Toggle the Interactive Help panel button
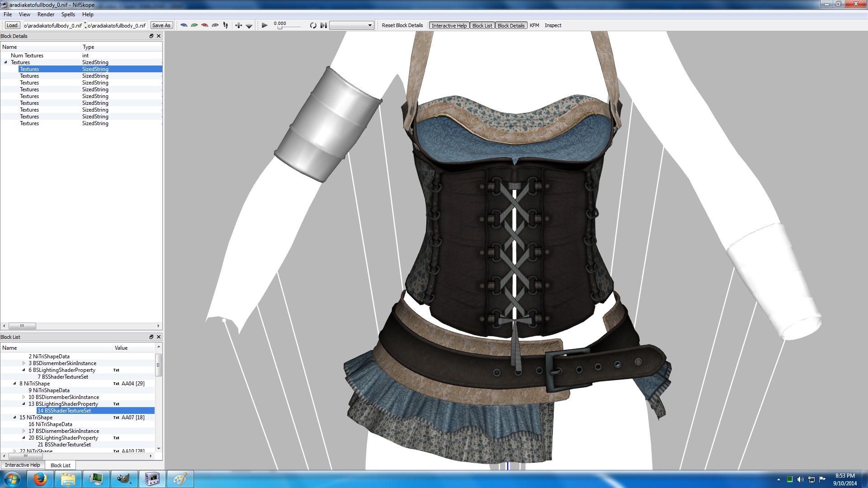 (x=449, y=26)
